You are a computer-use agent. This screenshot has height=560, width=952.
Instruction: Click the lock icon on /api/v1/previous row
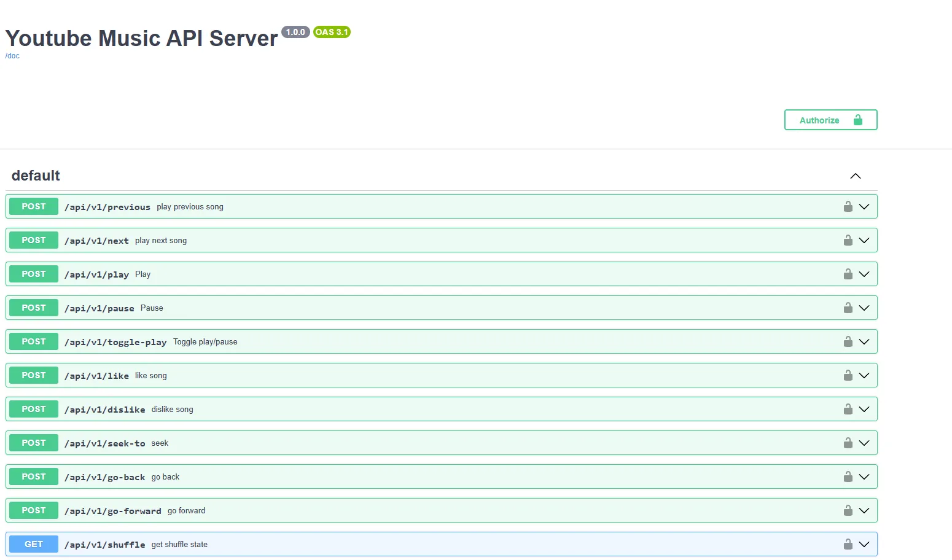tap(848, 207)
